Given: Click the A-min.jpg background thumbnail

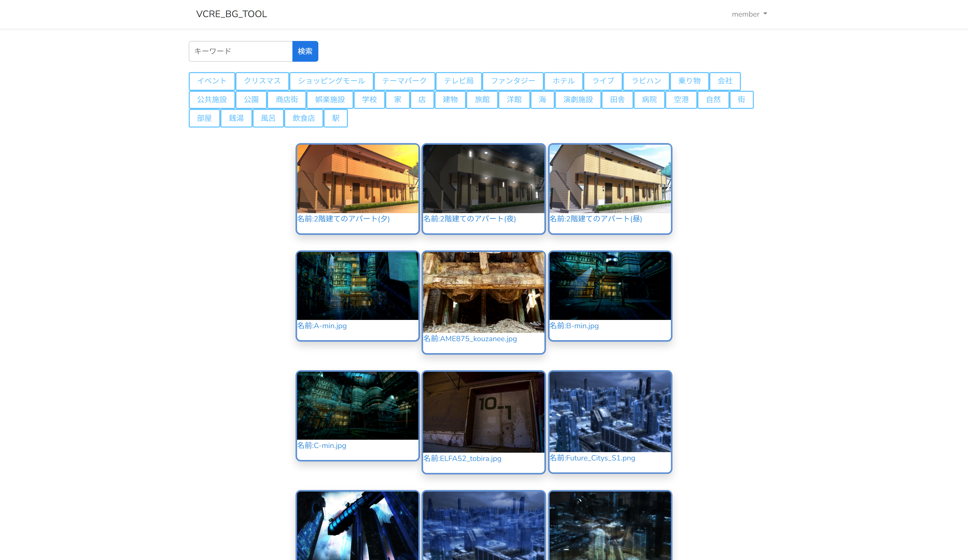Looking at the screenshot, I should [x=357, y=286].
